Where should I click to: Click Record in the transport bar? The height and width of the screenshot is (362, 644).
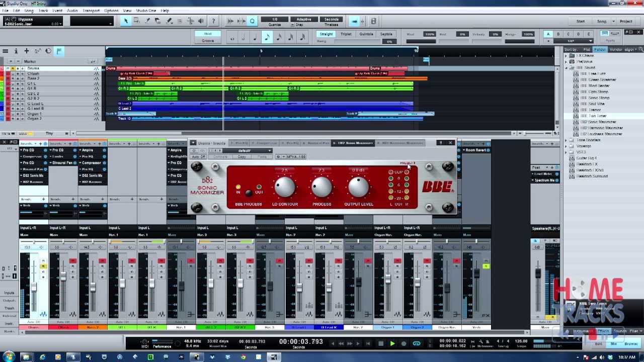tap(404, 343)
